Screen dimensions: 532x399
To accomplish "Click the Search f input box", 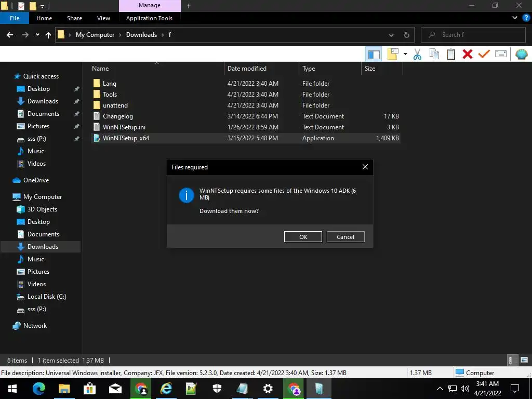I will 473,35.
